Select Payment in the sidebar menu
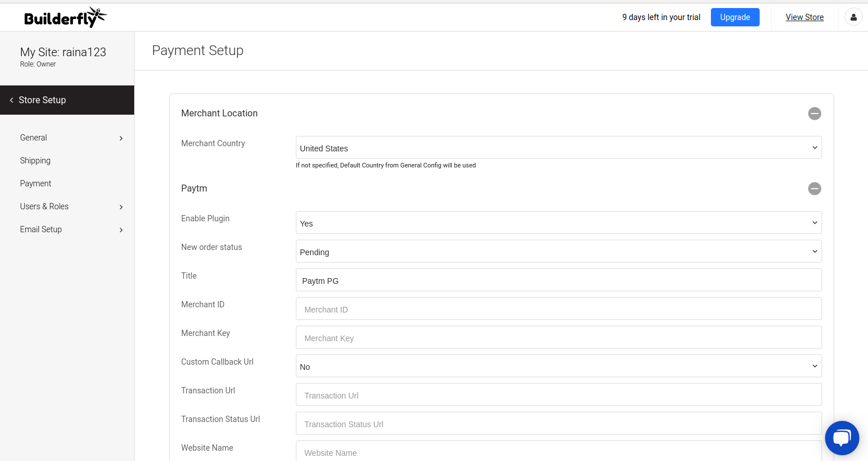Viewport: 868px width, 461px height. (x=36, y=183)
